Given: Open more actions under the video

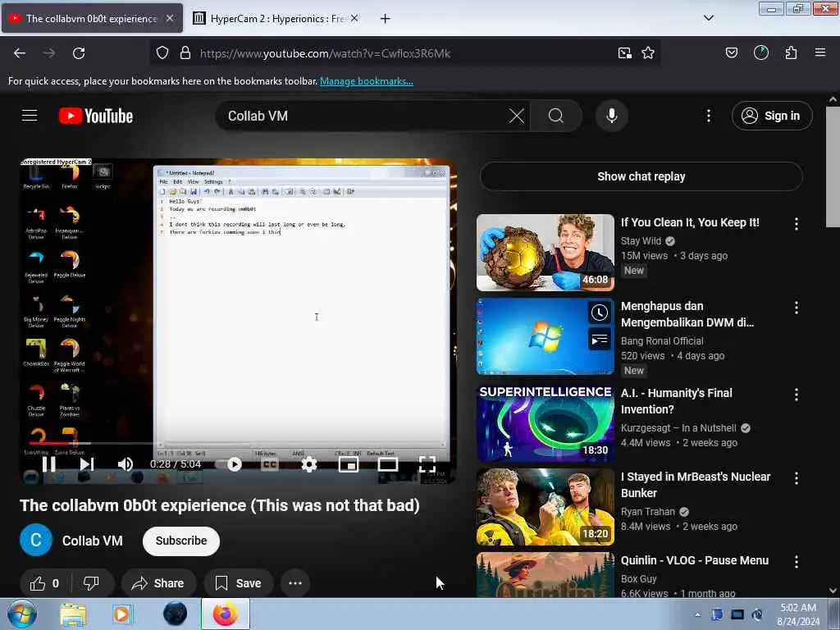Looking at the screenshot, I should [295, 583].
